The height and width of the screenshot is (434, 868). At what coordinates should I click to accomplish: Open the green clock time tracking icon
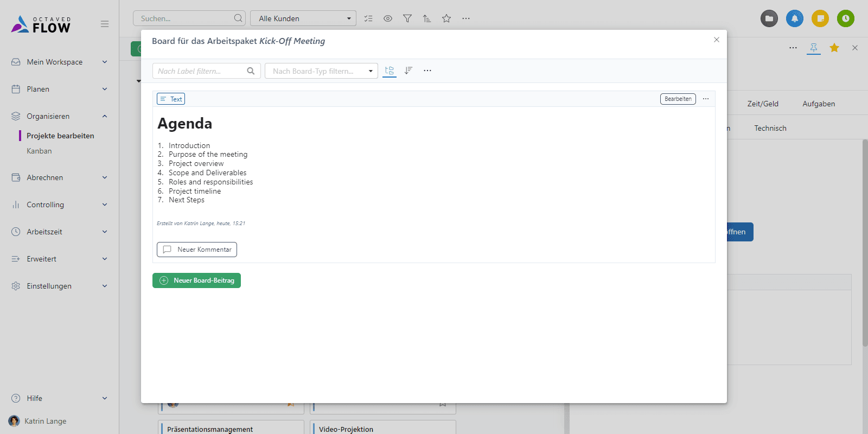click(x=845, y=18)
